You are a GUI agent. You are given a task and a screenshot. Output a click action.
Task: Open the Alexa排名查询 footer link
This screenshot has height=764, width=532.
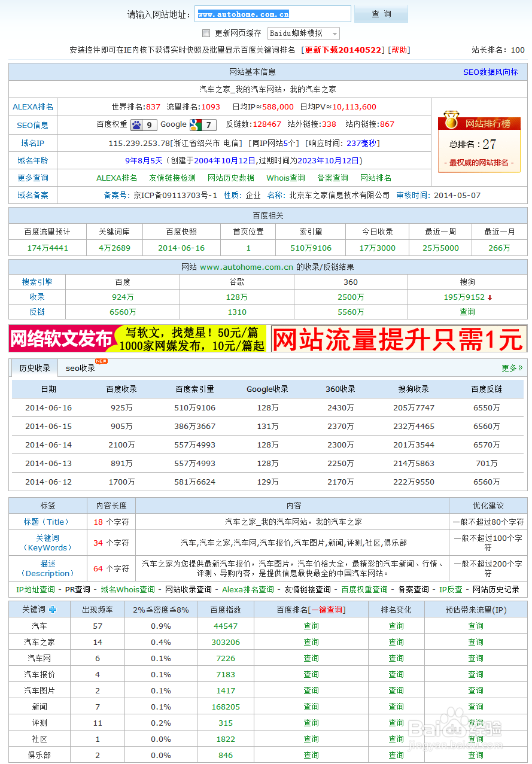tap(248, 590)
